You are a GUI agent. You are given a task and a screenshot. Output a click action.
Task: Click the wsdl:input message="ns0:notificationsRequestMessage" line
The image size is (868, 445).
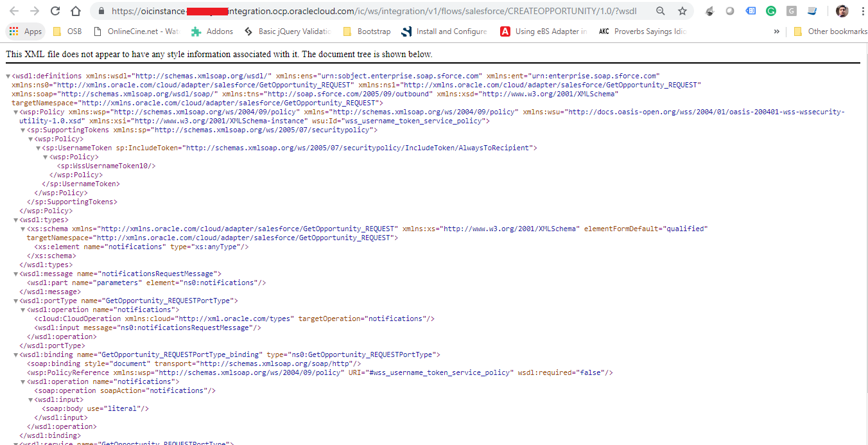(148, 327)
